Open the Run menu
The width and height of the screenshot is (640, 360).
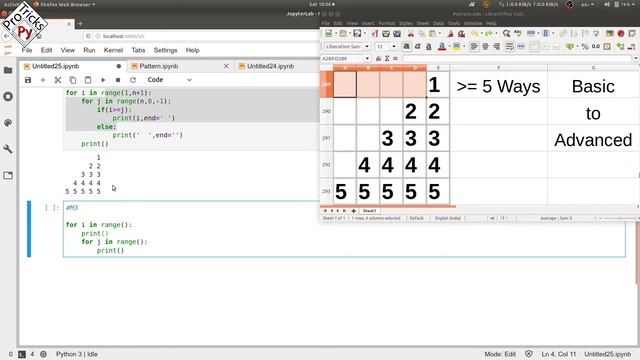(89, 50)
